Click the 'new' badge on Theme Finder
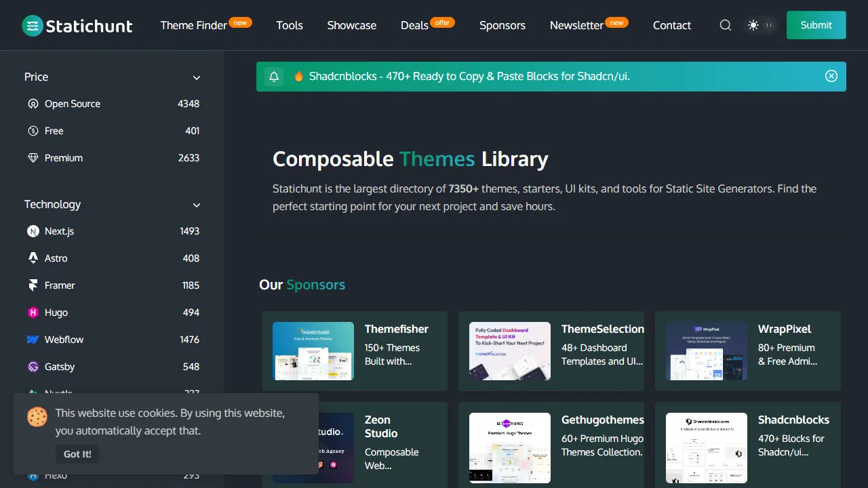The image size is (868, 488). 240,22
